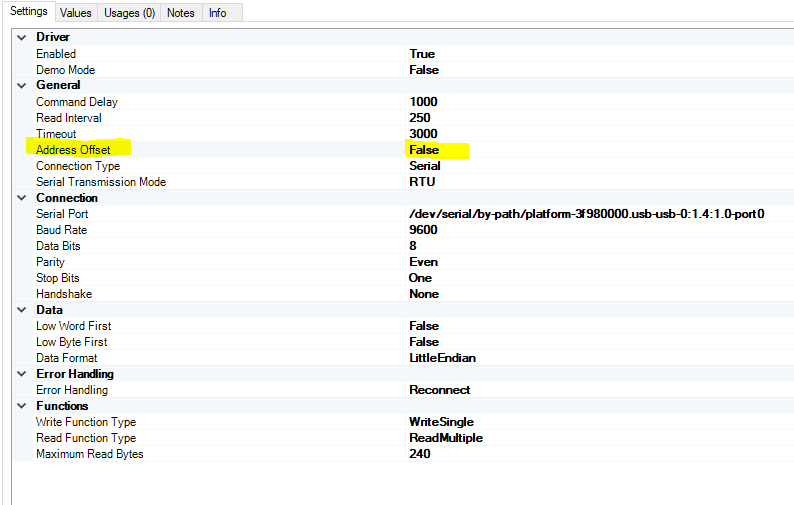Select the Low Word First value
The height and width of the screenshot is (505, 794).
click(424, 326)
